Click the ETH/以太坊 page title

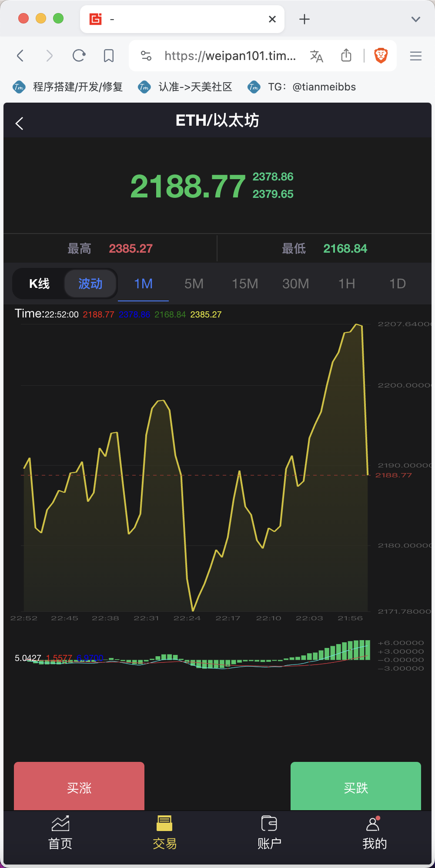coord(217,120)
